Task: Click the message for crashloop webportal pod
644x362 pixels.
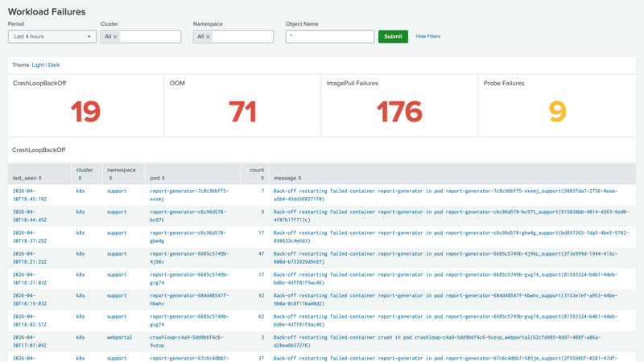Action: (437, 341)
